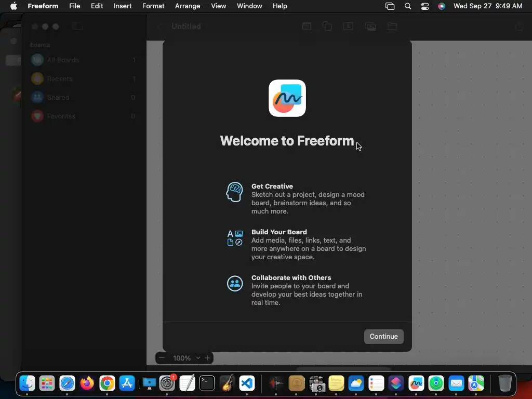The image size is (532, 399).
Task: Click the Freeform icon in Dock
Action: (x=416, y=383)
